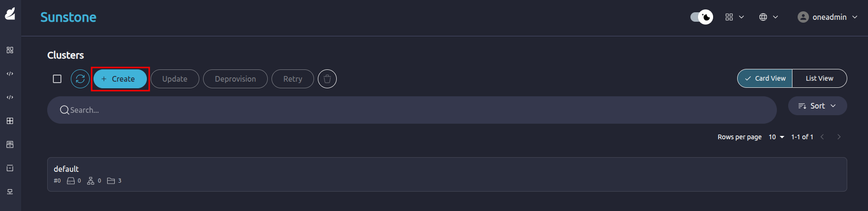Viewport: 868px width, 211px height.
Task: Click the OpenNebula logo icon
Action: (x=10, y=14)
